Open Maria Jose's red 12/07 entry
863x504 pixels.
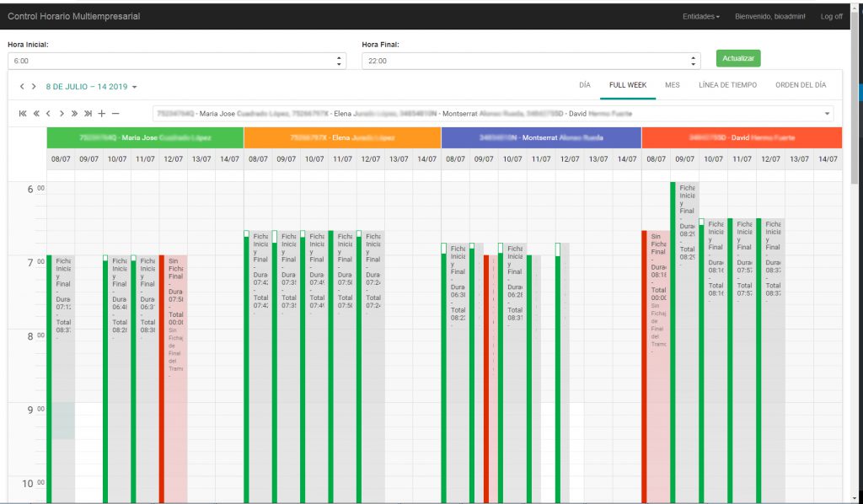coord(174,378)
